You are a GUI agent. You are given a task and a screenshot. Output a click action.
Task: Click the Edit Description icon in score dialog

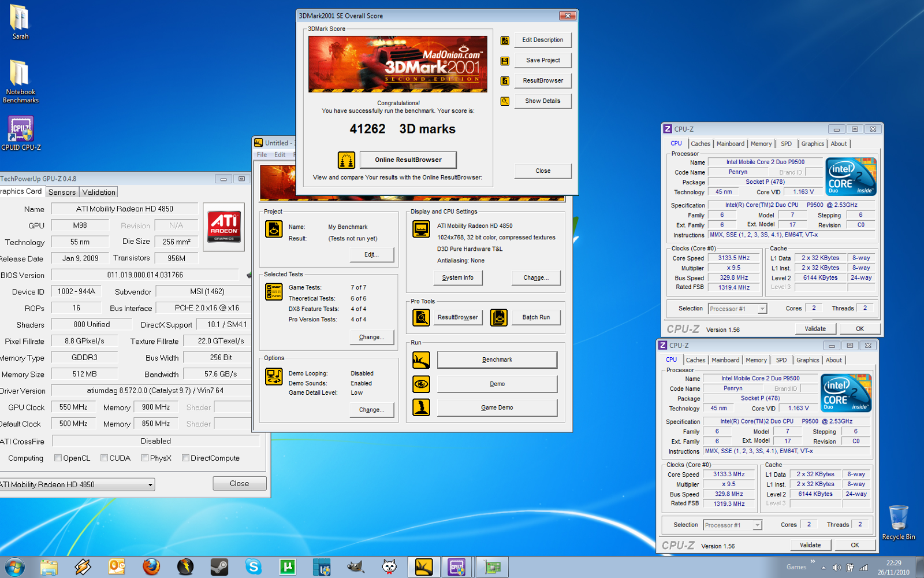pyautogui.click(x=505, y=40)
